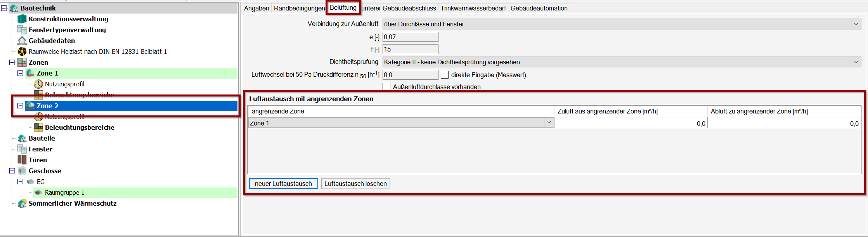Collapse the Zone 1 tree node
This screenshot has width=868, height=237.
click(x=20, y=73)
